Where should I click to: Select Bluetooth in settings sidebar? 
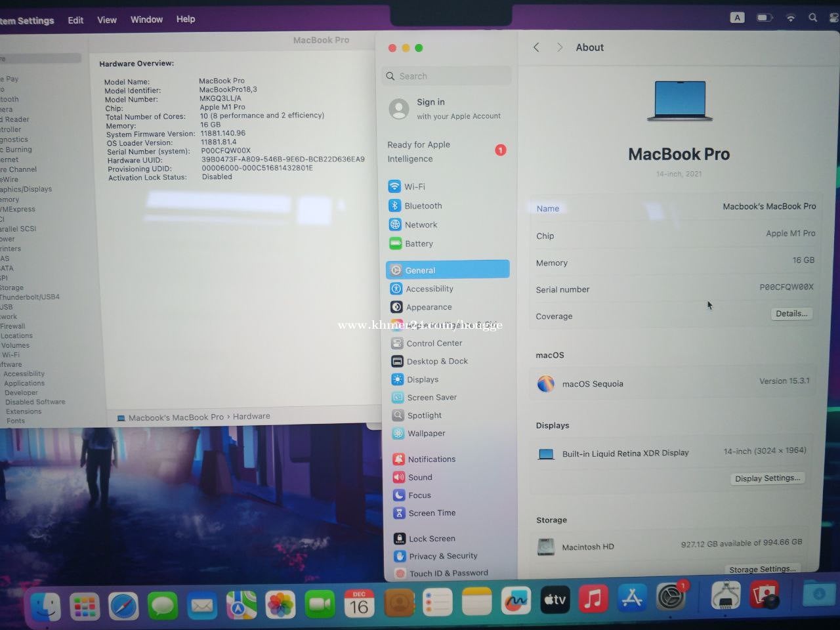point(423,206)
